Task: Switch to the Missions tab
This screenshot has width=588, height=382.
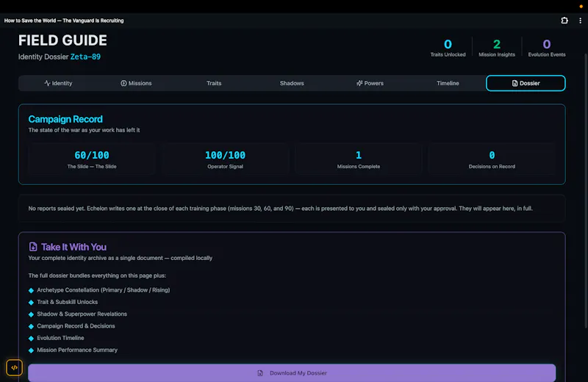Action: (136, 83)
